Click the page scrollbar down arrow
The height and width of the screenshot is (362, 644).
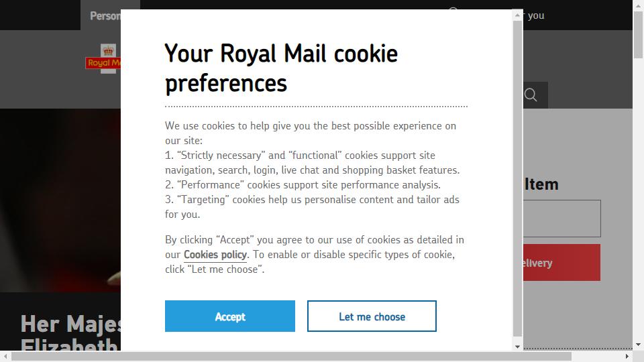[x=638, y=345]
